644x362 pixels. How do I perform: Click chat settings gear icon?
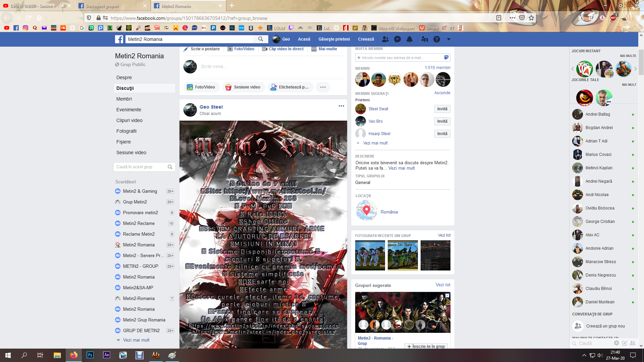616,343
